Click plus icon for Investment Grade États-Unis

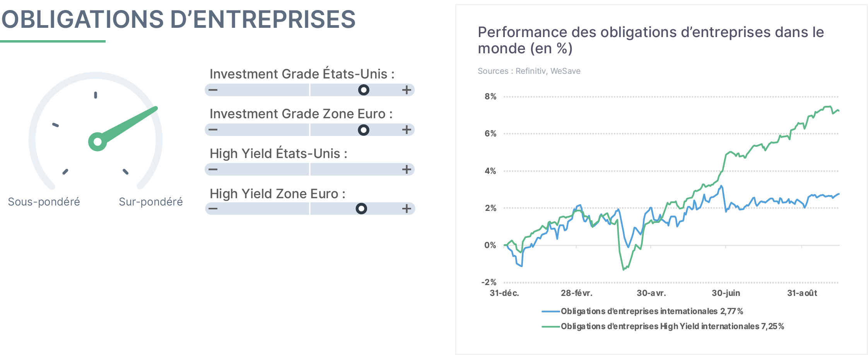[407, 90]
